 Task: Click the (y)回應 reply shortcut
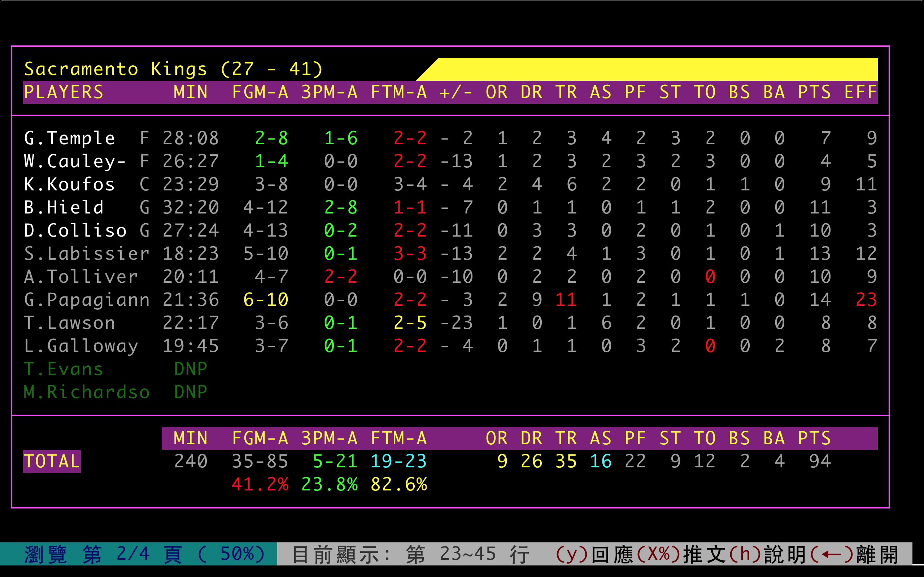pos(594,554)
